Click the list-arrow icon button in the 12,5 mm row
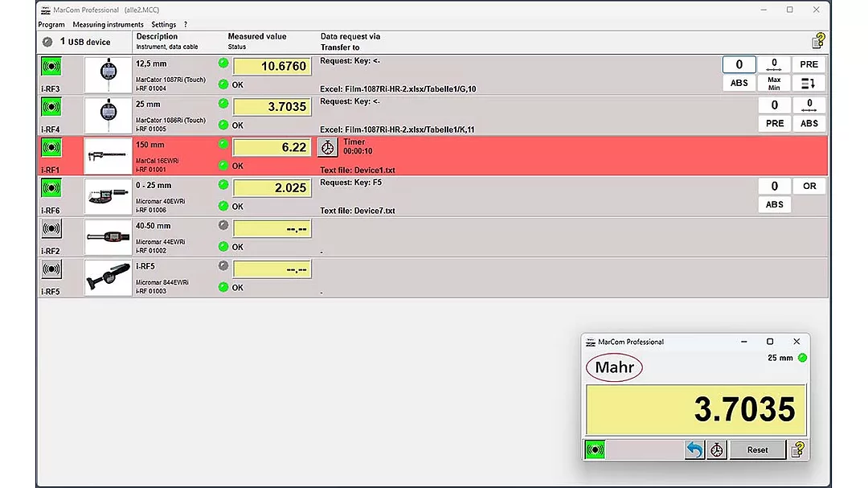Image resolution: width=868 pixels, height=488 pixels. pyautogui.click(x=809, y=83)
